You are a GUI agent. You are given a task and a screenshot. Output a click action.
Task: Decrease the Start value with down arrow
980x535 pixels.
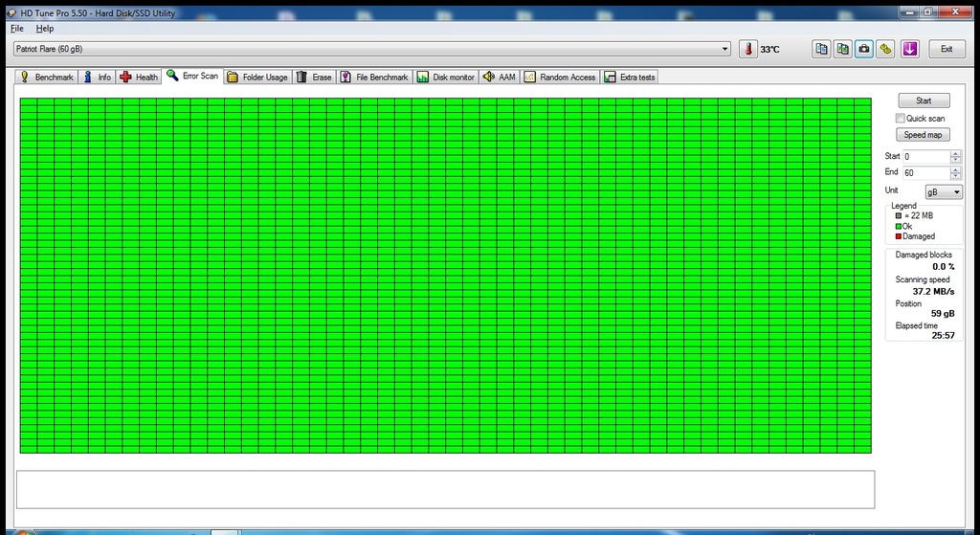[956, 160]
